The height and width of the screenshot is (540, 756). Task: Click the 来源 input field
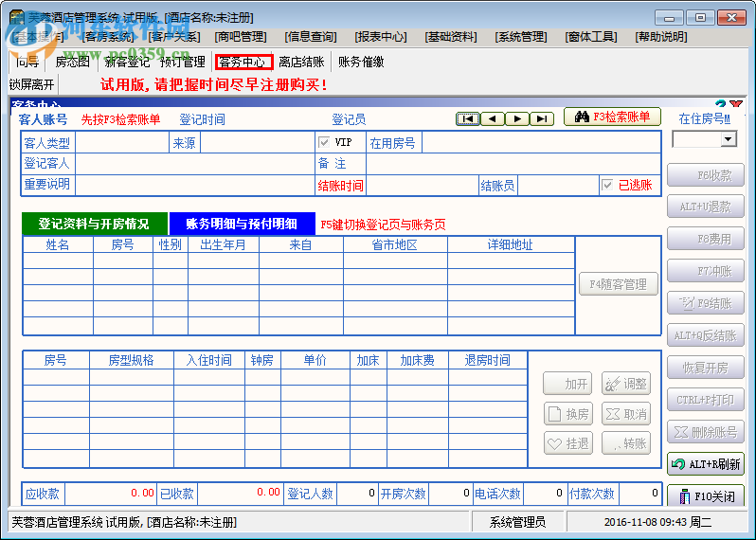[x=258, y=143]
